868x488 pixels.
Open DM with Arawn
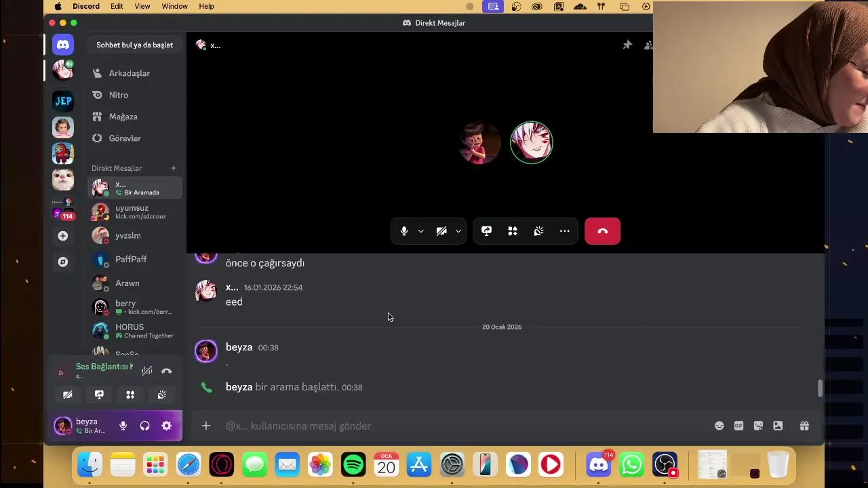(135, 283)
